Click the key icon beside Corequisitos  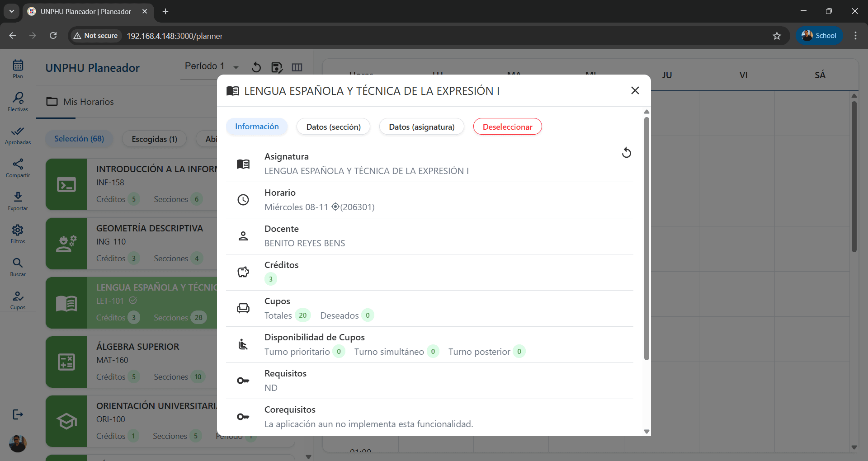point(243,417)
